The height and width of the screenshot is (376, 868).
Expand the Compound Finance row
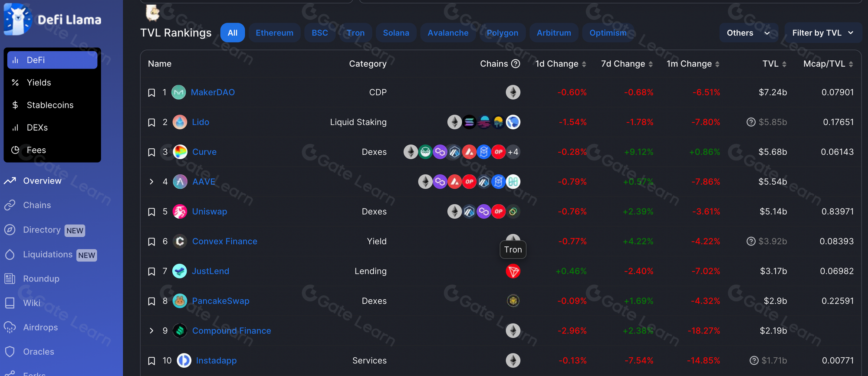(x=151, y=331)
